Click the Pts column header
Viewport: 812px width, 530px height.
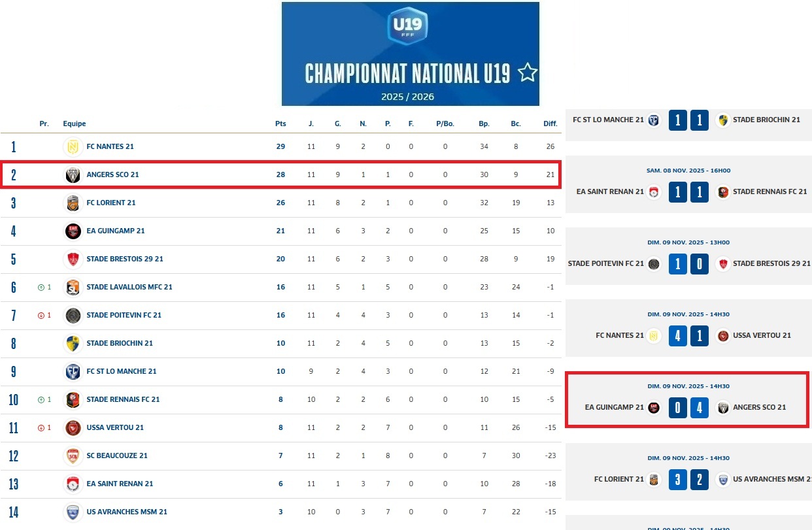[x=280, y=124]
